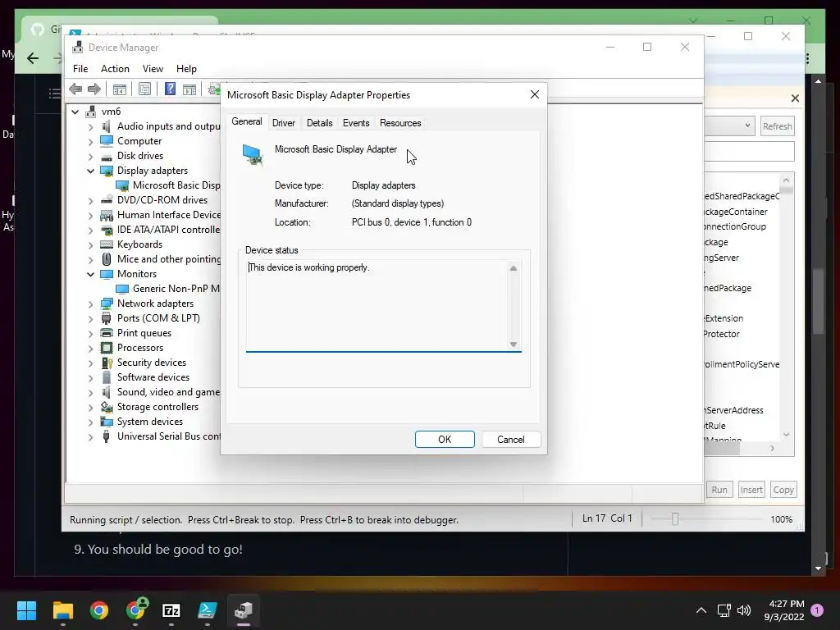Expand the Mice and other pointing devices category
Viewport: 840px width, 630px height.
click(90, 260)
